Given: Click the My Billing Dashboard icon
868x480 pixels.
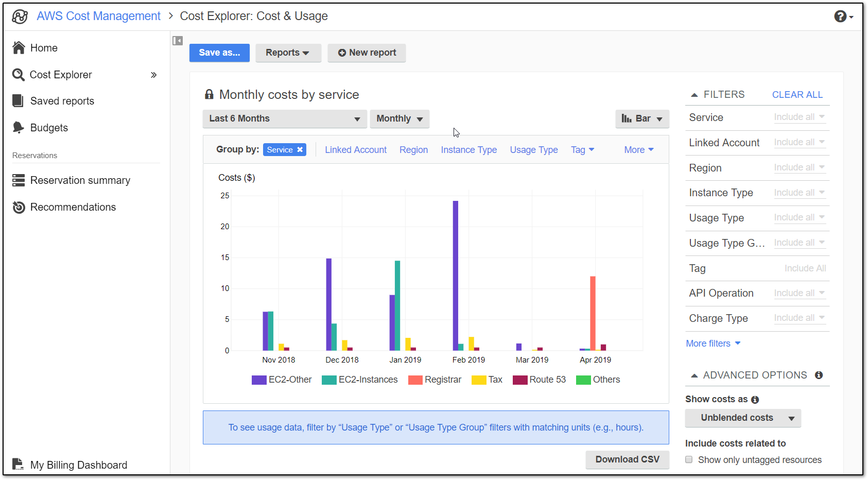Looking at the screenshot, I should coord(18,465).
